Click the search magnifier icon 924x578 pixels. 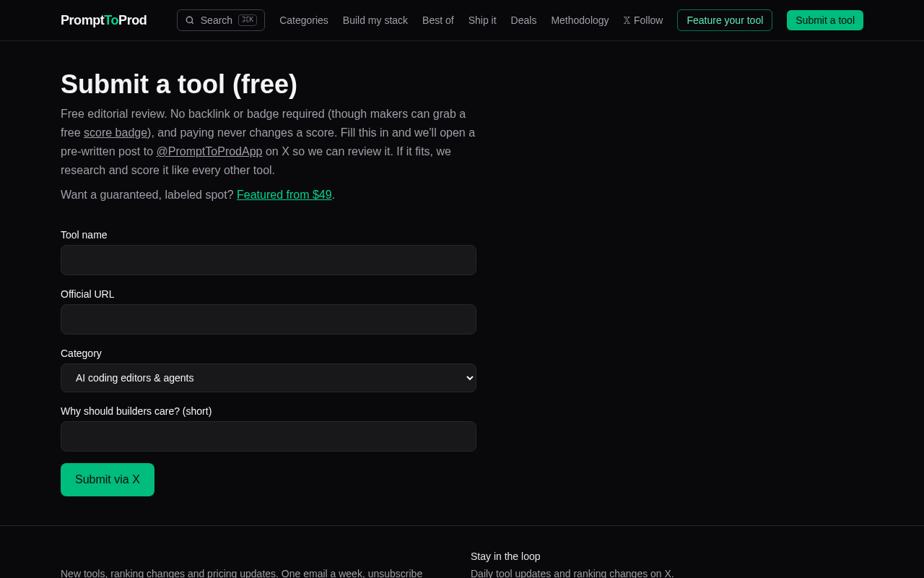190,20
